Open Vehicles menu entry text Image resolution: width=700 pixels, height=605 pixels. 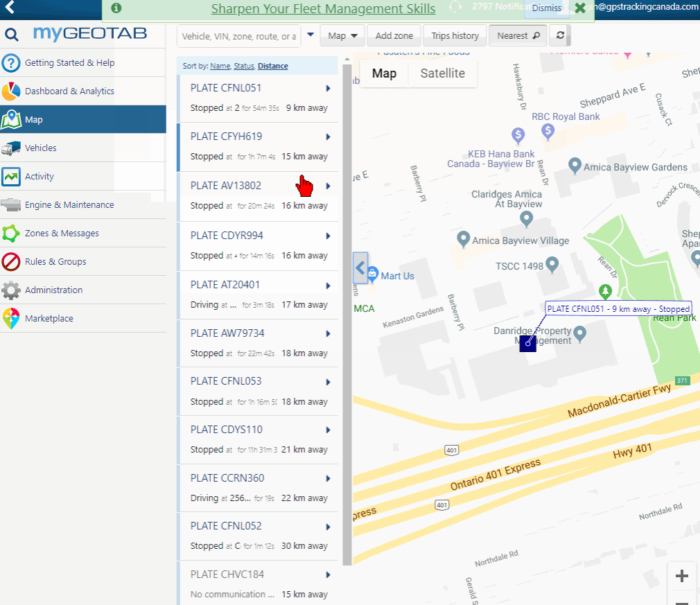[x=41, y=148]
